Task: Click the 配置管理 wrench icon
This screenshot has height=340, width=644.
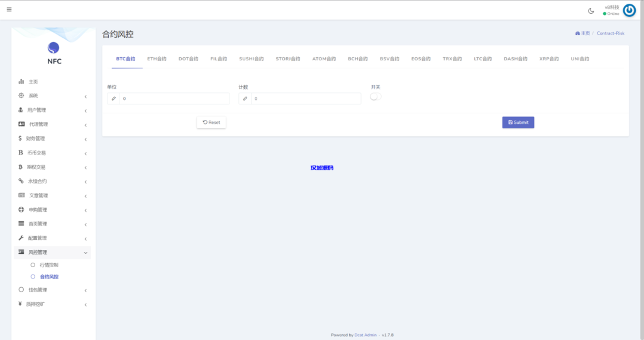Action: (x=21, y=238)
